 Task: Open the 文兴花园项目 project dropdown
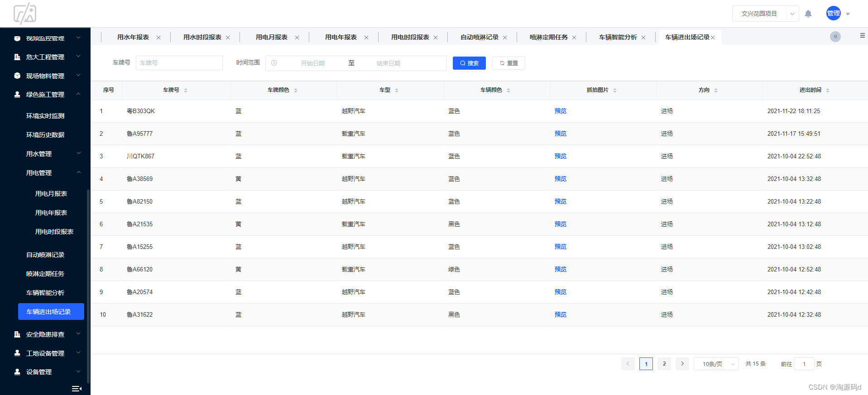[765, 14]
